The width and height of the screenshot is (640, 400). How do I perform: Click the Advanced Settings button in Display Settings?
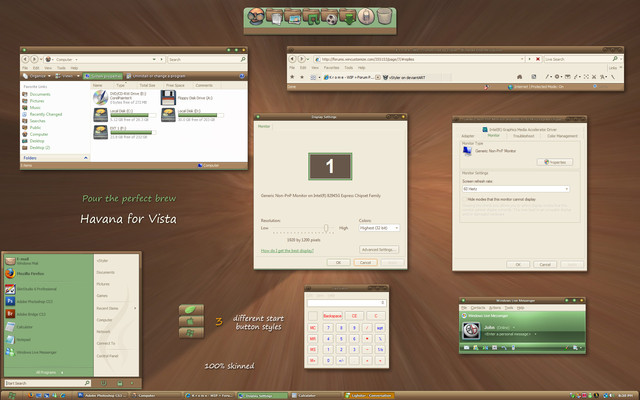tap(379, 249)
